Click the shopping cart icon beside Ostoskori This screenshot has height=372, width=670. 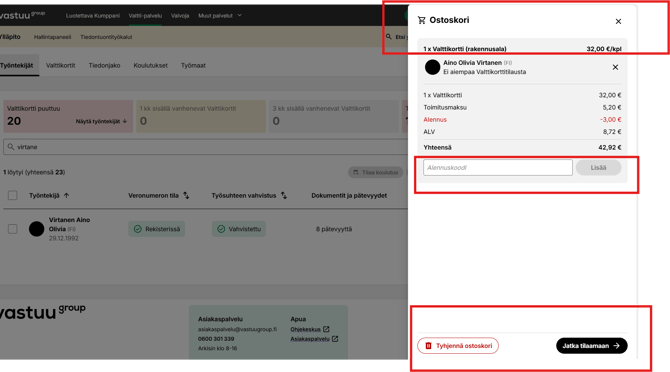click(x=421, y=20)
